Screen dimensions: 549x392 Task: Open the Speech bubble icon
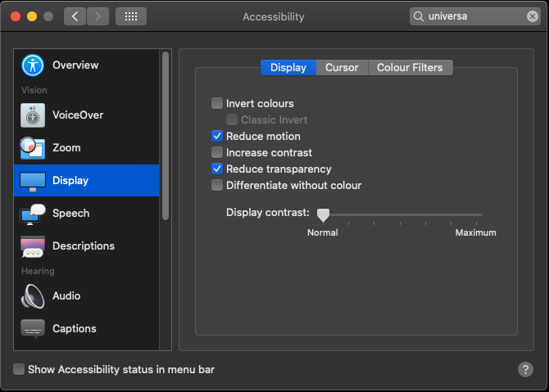click(x=33, y=214)
